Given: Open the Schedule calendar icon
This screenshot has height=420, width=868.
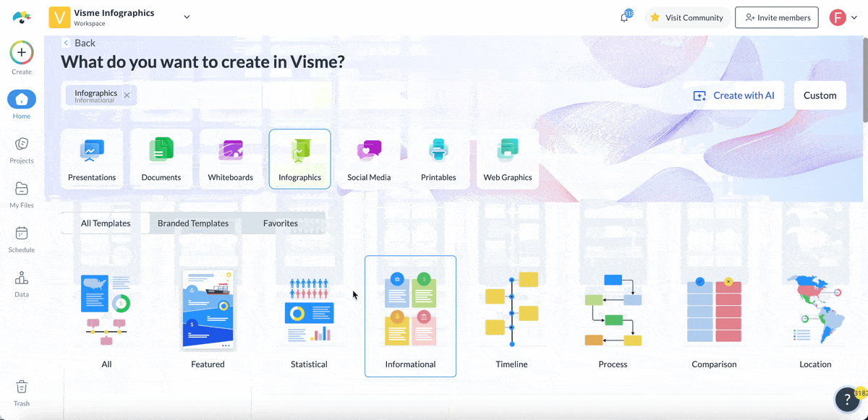Looking at the screenshot, I should 22,233.
